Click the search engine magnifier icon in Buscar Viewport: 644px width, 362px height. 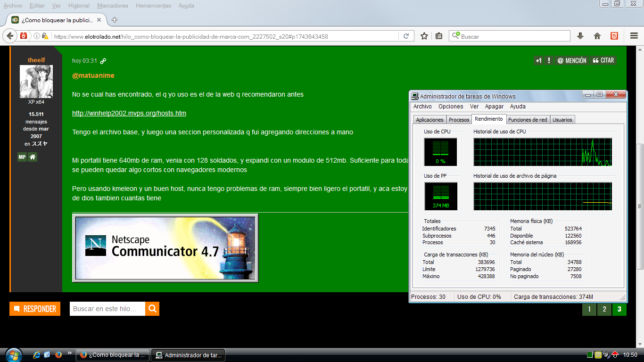(455, 36)
